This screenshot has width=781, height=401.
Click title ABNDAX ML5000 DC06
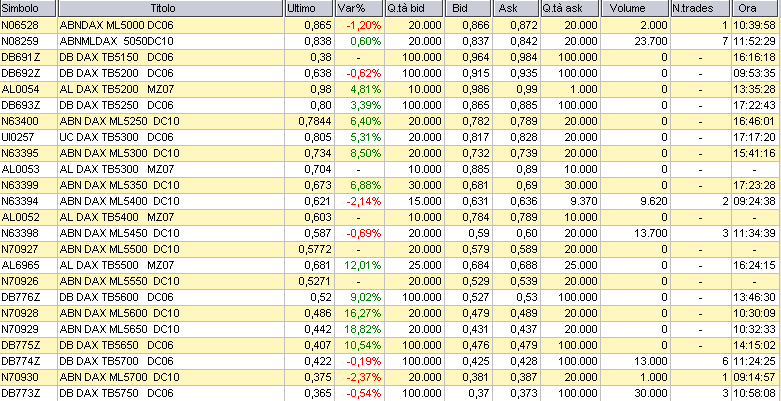point(117,25)
